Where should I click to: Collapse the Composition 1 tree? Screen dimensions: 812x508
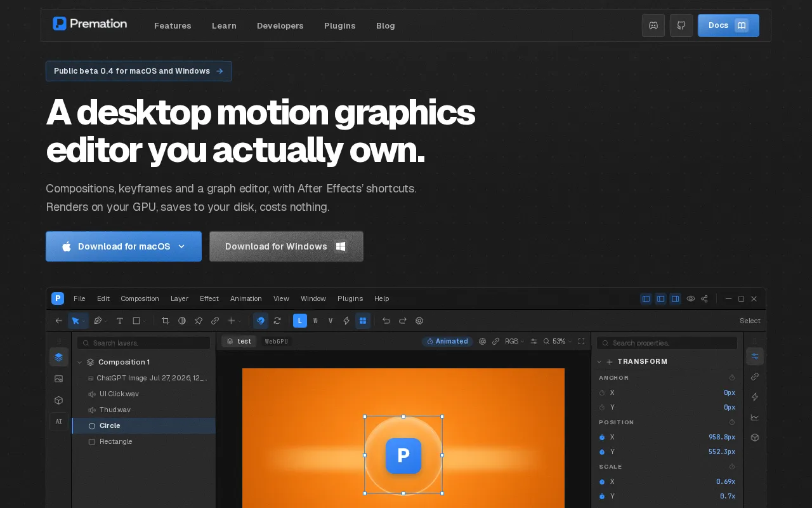click(x=80, y=362)
